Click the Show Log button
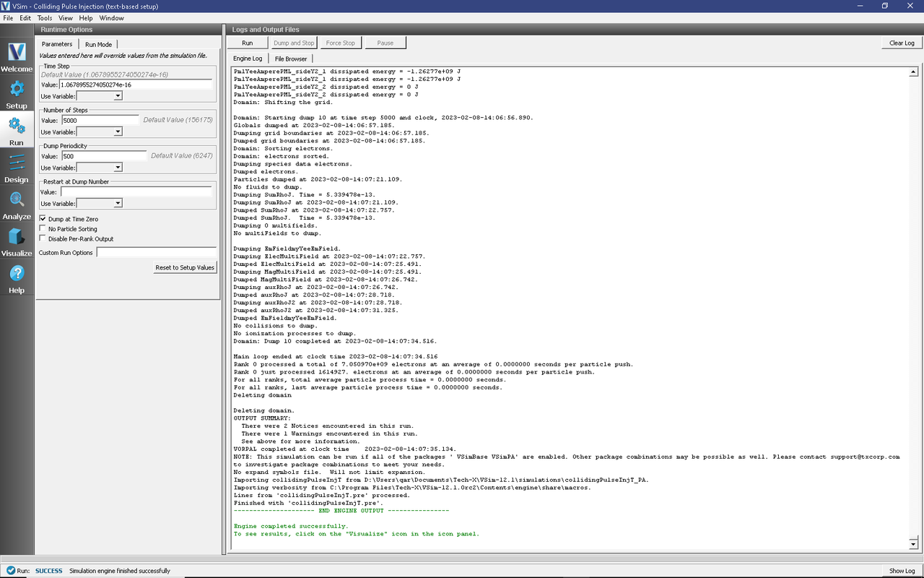Viewport: 924px width, 578px height. pyautogui.click(x=902, y=571)
